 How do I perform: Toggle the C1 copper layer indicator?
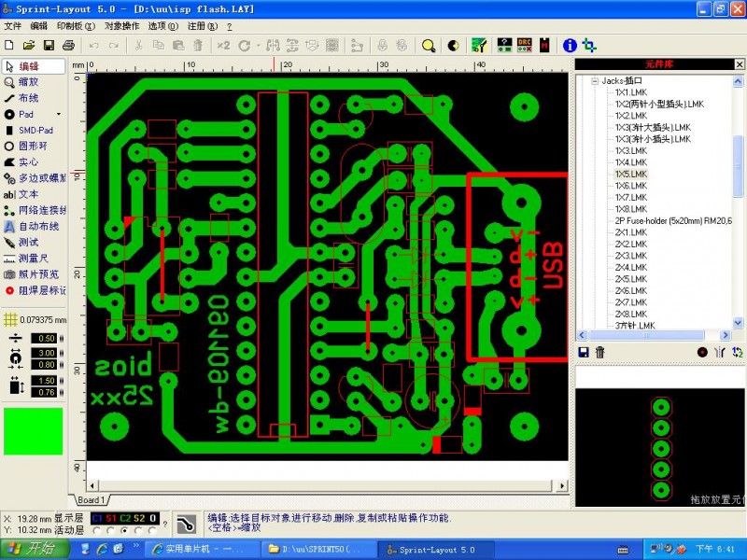point(99,517)
